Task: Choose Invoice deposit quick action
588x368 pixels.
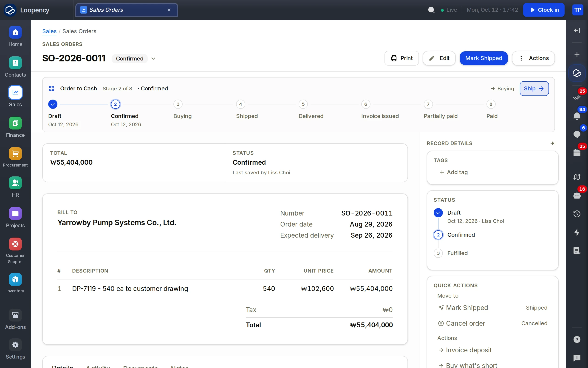Action: (492, 350)
